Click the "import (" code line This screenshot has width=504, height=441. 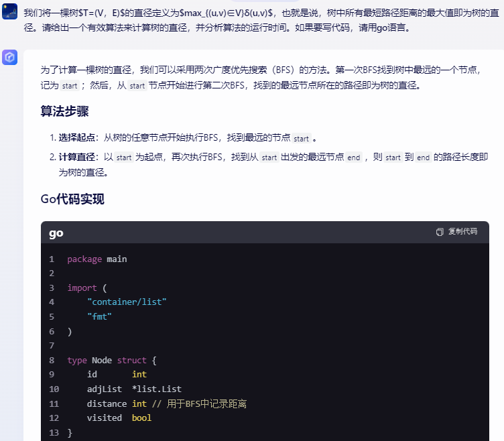pos(87,288)
